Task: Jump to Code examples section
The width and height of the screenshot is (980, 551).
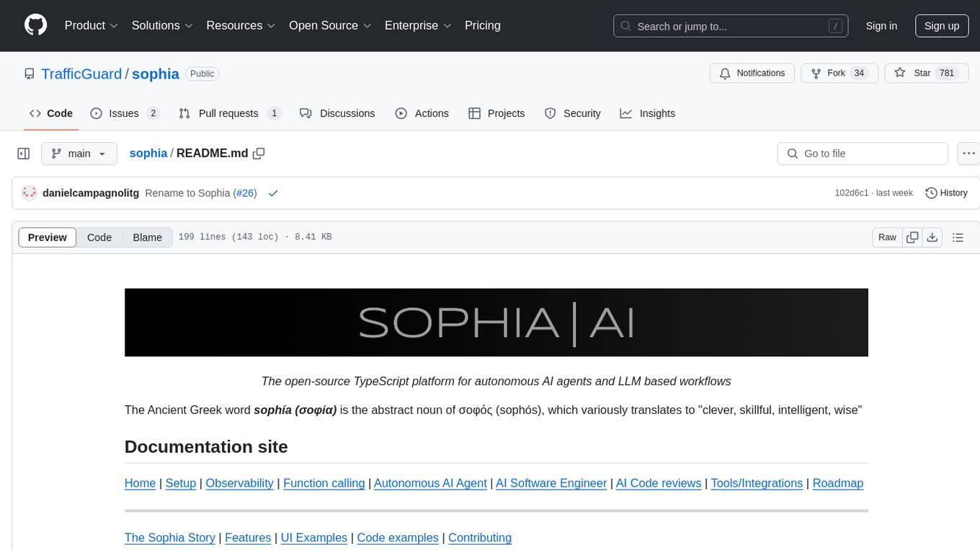Action: pos(398,537)
